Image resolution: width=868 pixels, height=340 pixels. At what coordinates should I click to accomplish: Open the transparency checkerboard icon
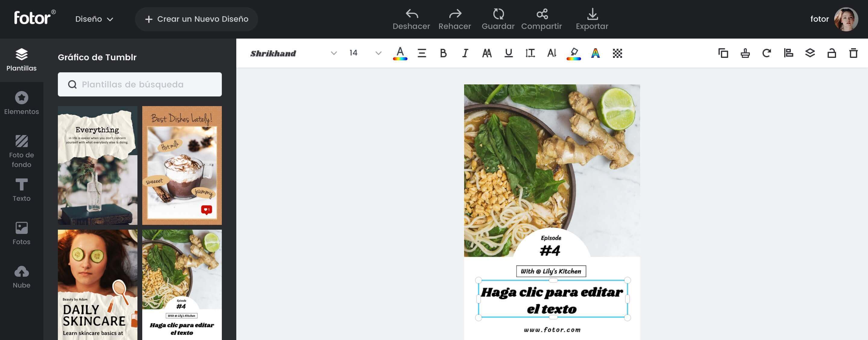(x=617, y=53)
